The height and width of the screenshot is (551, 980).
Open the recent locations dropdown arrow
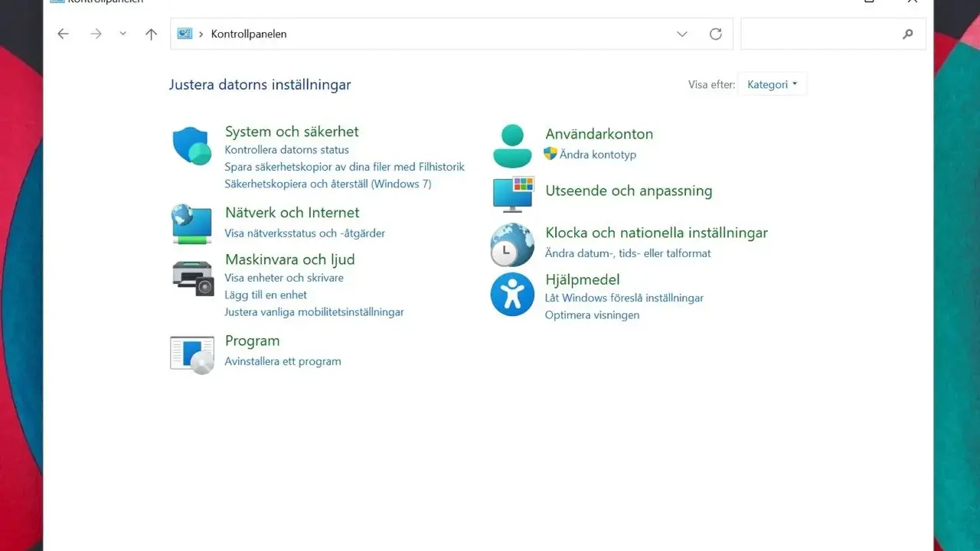pyautogui.click(x=122, y=34)
